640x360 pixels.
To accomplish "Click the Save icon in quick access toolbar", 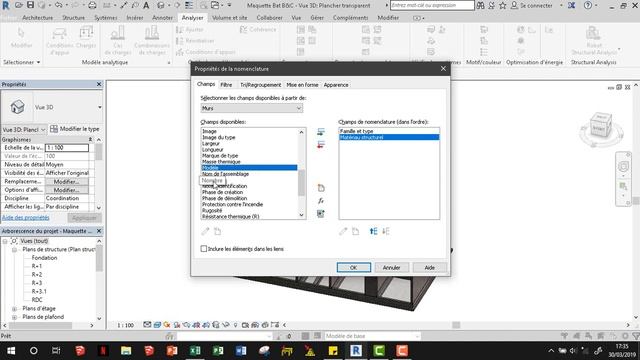I will [30, 5].
